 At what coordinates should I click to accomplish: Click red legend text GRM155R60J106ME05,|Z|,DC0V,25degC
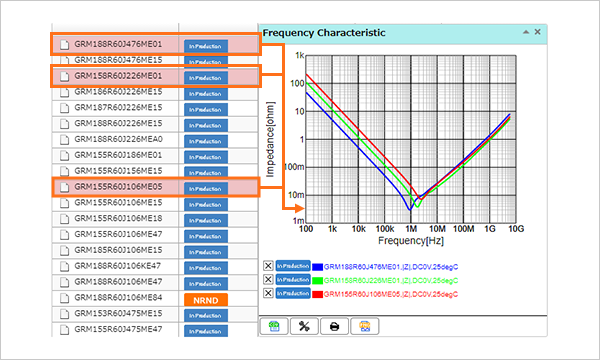[x=391, y=294]
